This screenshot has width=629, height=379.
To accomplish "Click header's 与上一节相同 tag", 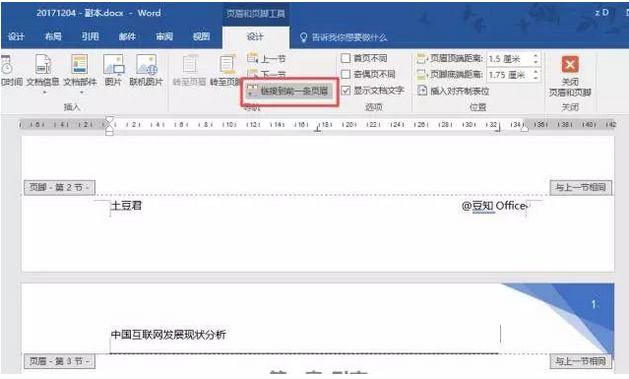I will tap(580, 361).
